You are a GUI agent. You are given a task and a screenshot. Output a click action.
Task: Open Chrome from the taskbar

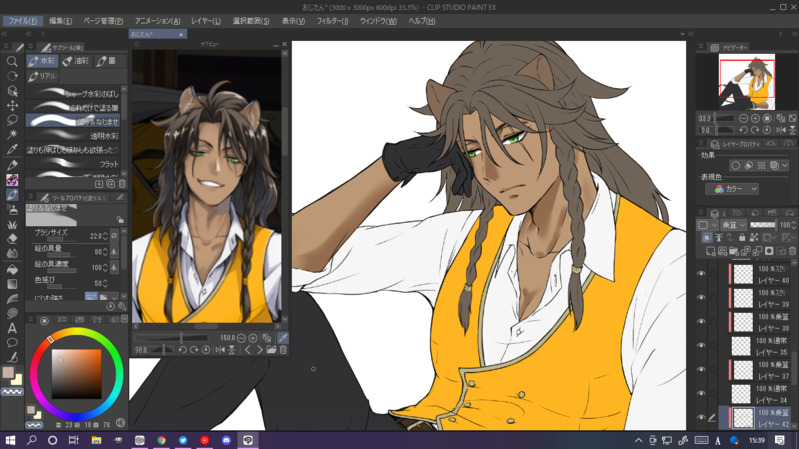click(x=161, y=440)
